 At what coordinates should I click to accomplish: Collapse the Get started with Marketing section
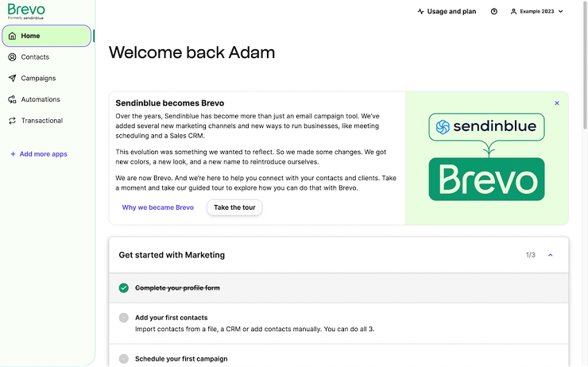551,255
